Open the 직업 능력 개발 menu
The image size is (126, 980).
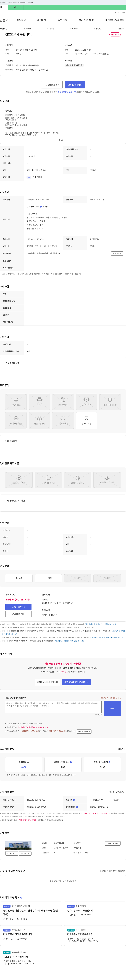(x=86, y=20)
